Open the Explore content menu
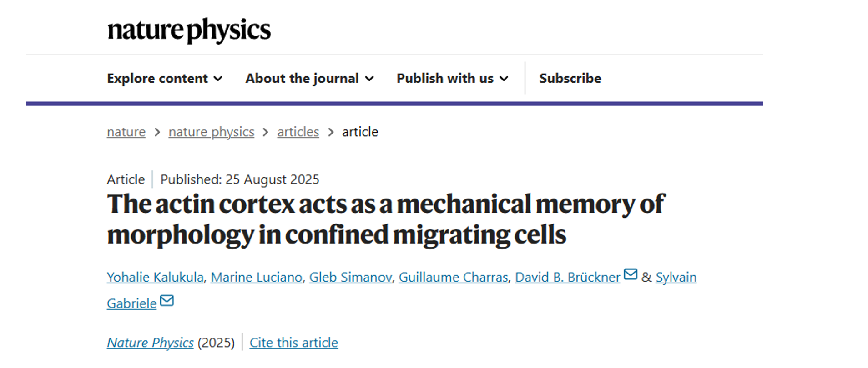Viewport: 868px width, 368px height. [157, 79]
